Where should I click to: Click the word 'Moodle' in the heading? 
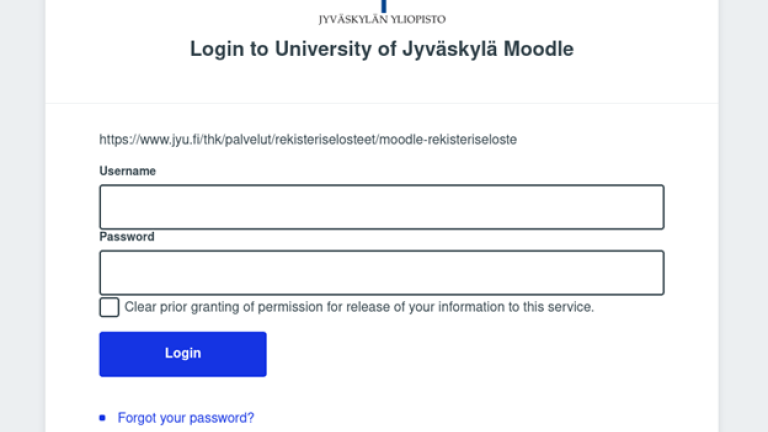539,49
